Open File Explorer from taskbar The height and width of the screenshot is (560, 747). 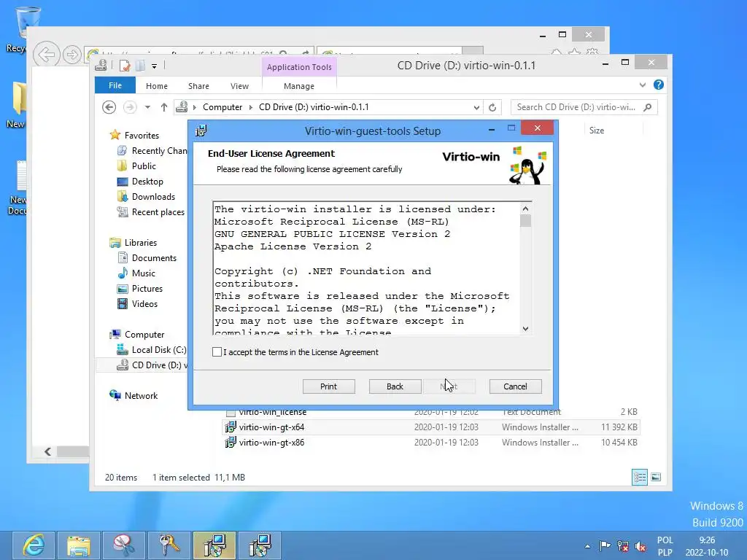pos(79,545)
